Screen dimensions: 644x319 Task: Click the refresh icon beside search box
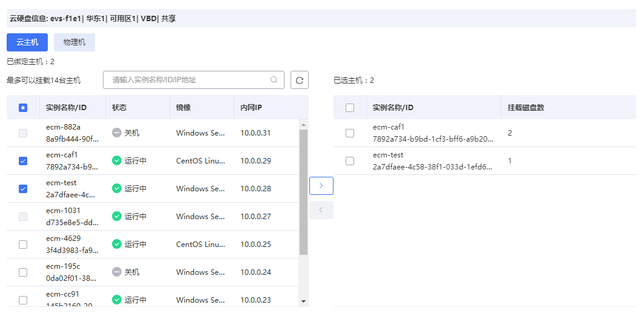pyautogui.click(x=300, y=80)
